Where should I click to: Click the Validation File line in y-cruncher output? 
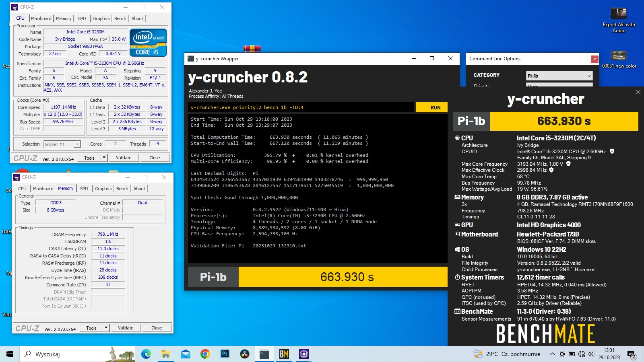[x=248, y=246]
